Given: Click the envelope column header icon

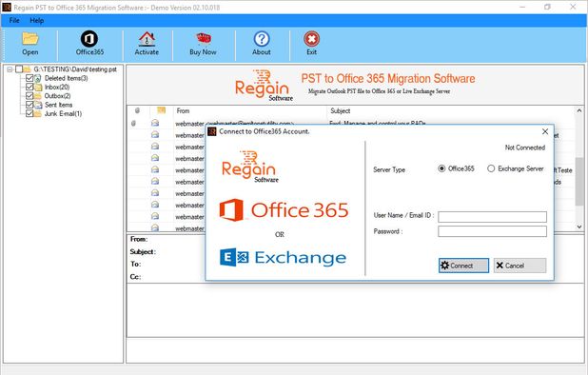Looking at the screenshot, I should (161, 110).
